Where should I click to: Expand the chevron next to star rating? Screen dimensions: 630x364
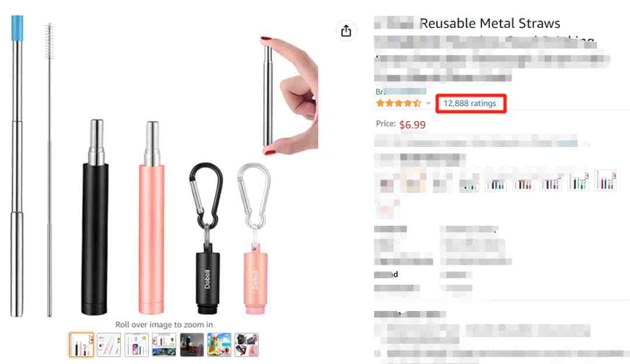pyautogui.click(x=428, y=103)
